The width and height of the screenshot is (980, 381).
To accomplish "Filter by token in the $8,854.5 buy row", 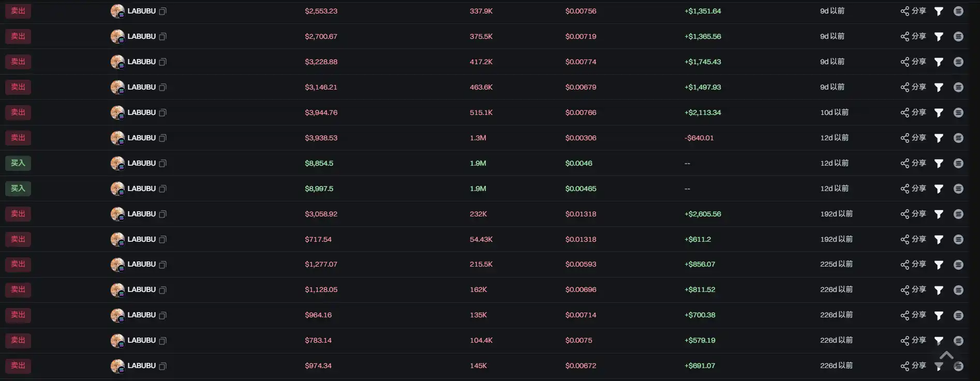I will (x=939, y=164).
